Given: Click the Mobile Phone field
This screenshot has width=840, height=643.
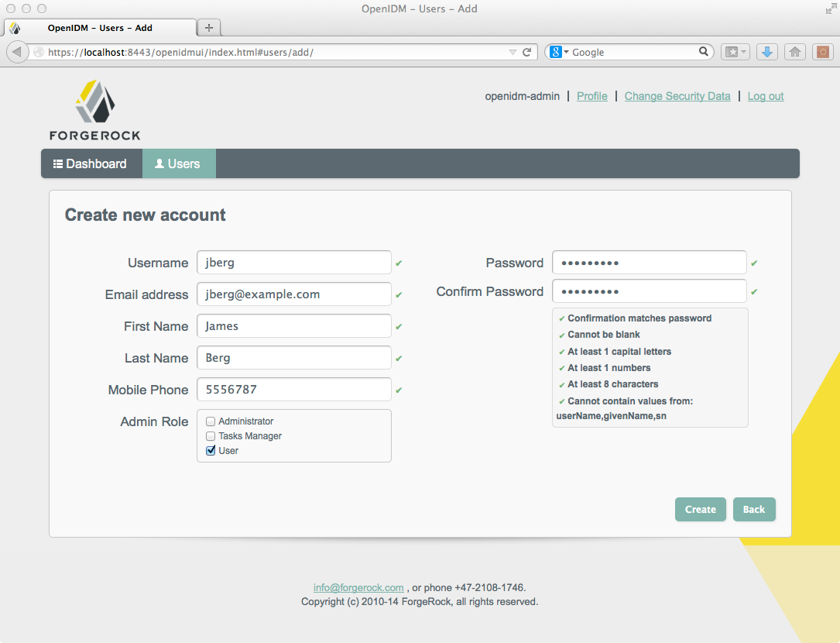Looking at the screenshot, I should tap(294, 390).
